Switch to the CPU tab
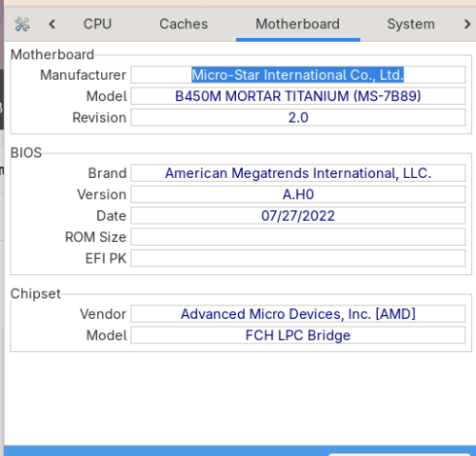476x456 pixels. [97, 24]
